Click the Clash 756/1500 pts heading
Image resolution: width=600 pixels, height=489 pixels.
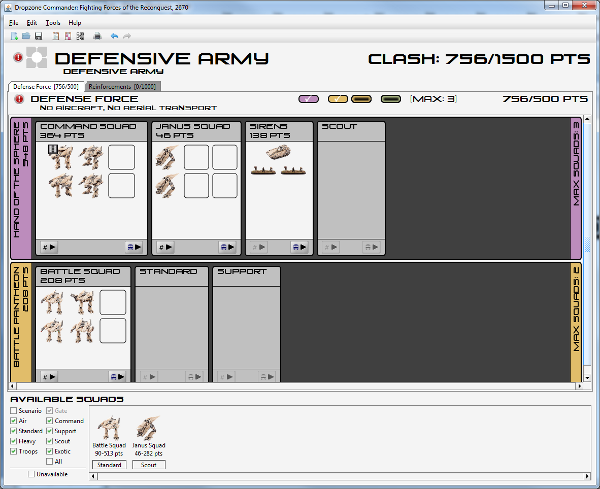tap(479, 59)
